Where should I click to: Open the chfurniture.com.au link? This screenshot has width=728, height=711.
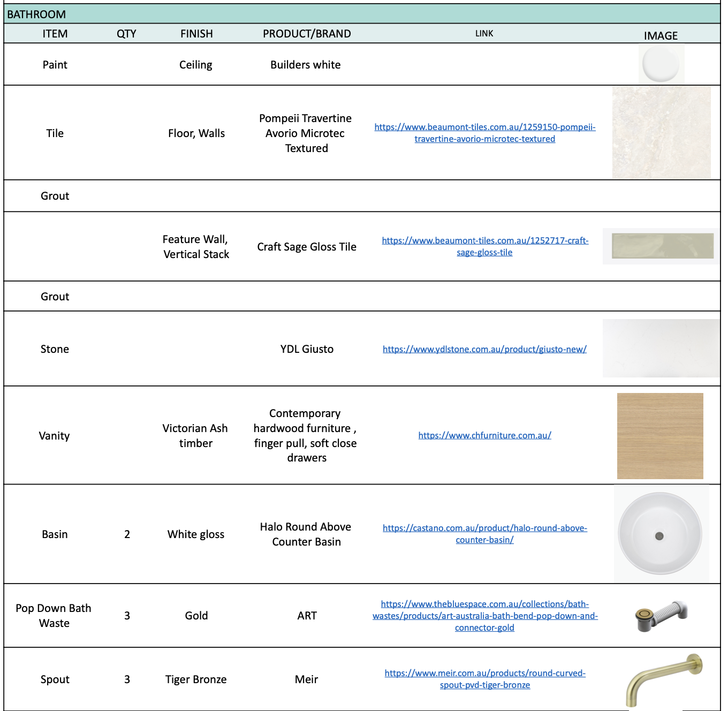[x=484, y=435]
